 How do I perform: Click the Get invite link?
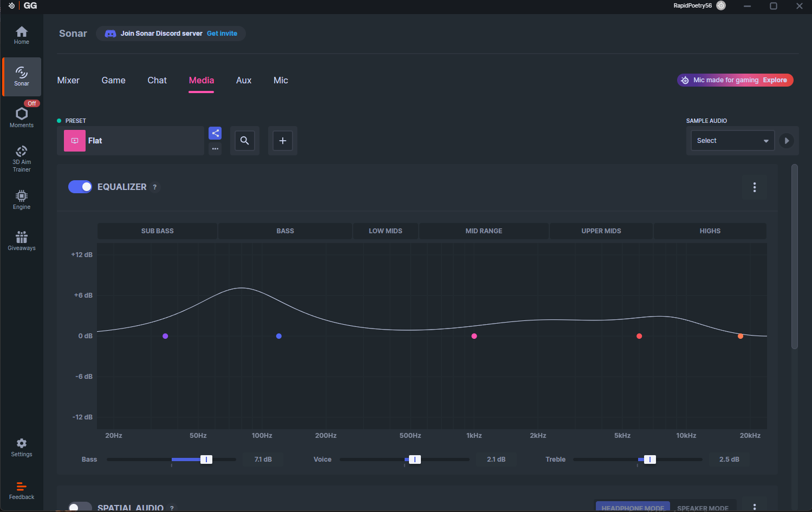222,34
